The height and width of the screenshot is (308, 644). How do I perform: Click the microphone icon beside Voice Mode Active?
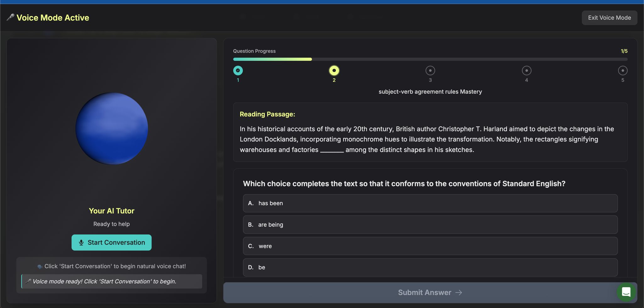tap(10, 17)
